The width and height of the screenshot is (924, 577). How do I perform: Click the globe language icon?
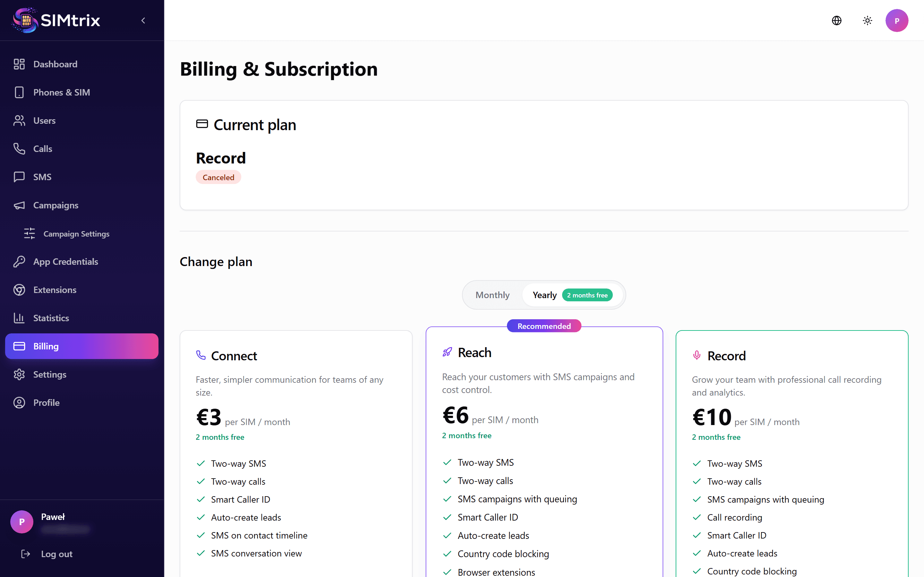836,21
